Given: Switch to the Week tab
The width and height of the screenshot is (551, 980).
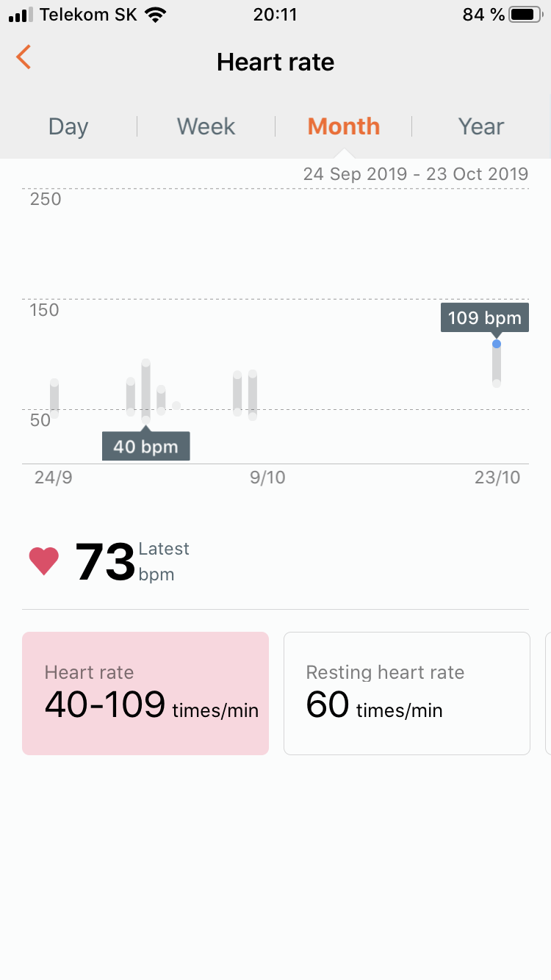Looking at the screenshot, I should tap(206, 126).
